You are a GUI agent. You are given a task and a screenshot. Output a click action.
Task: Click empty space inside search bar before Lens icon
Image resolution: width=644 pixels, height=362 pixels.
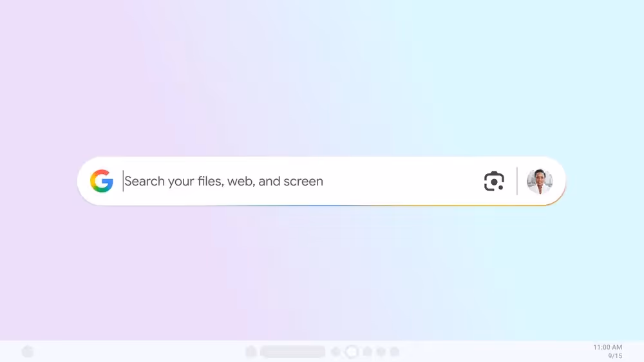coord(402,181)
